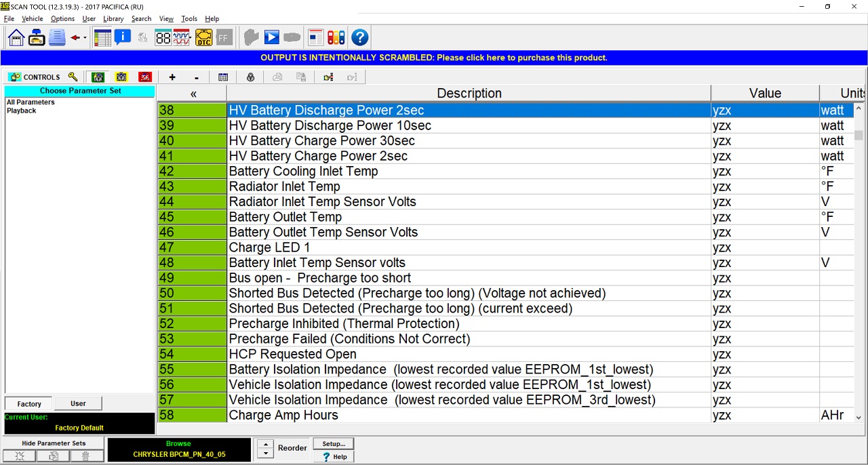Click the purchase product link in the banner
This screenshot has width=868, height=465.
pyautogui.click(x=434, y=57)
